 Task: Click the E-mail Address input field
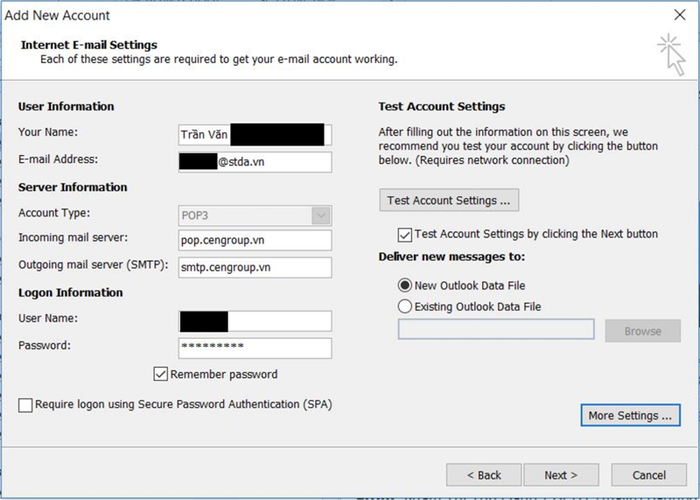click(x=255, y=162)
